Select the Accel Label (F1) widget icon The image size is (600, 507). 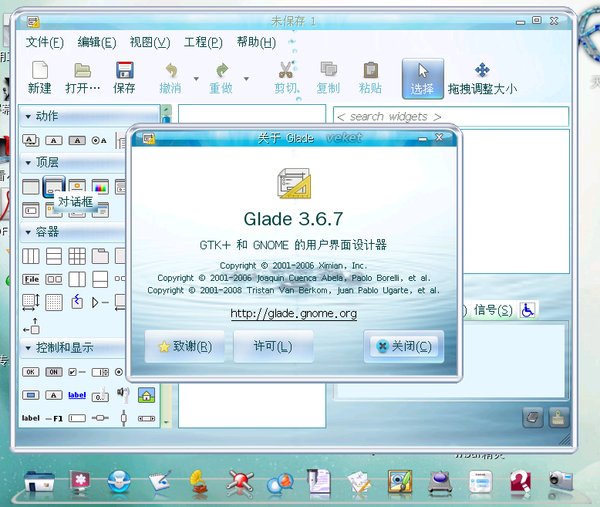(x=54, y=419)
